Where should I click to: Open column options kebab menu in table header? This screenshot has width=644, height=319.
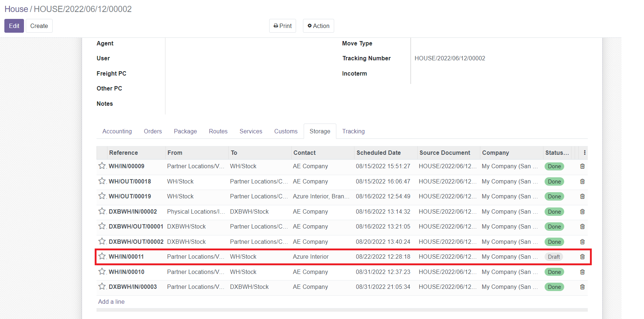pyautogui.click(x=584, y=153)
